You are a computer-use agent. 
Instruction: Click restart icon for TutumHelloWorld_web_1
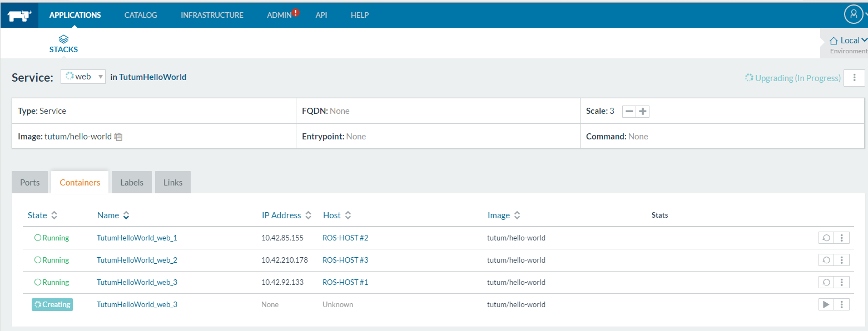[826, 238]
